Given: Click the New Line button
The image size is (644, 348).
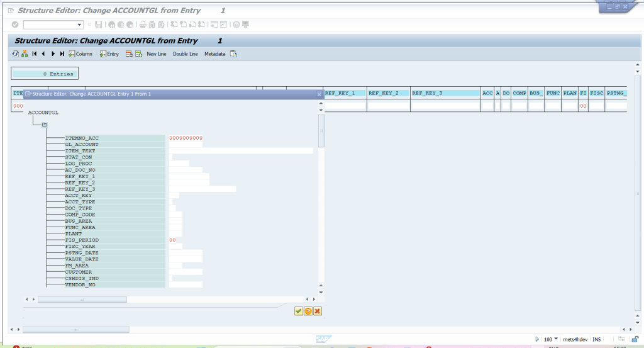Looking at the screenshot, I should click(x=157, y=54).
